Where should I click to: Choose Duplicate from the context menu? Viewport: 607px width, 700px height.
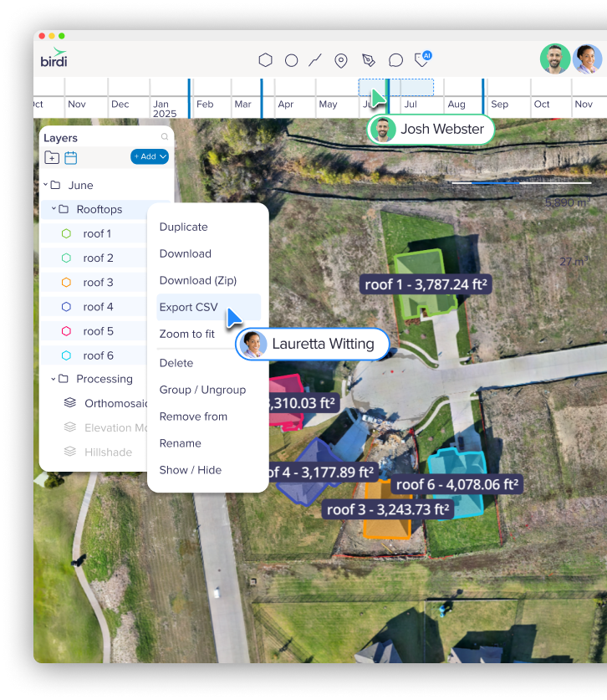click(183, 227)
